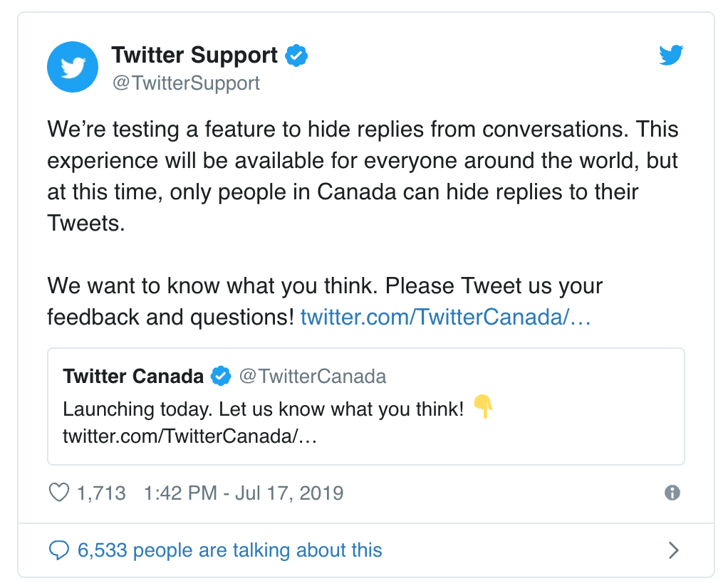Expand conversation with the right chevron arrow

(x=673, y=550)
